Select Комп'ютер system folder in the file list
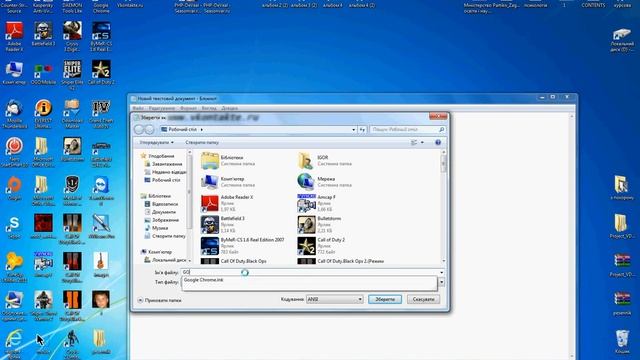Viewport: 640px width, 360px height. 228,182
